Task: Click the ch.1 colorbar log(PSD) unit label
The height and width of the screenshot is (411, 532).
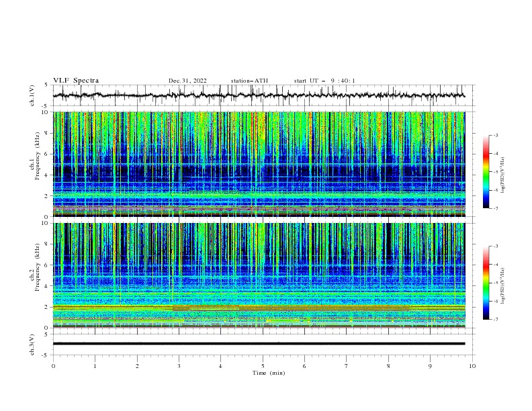Action: pos(502,175)
